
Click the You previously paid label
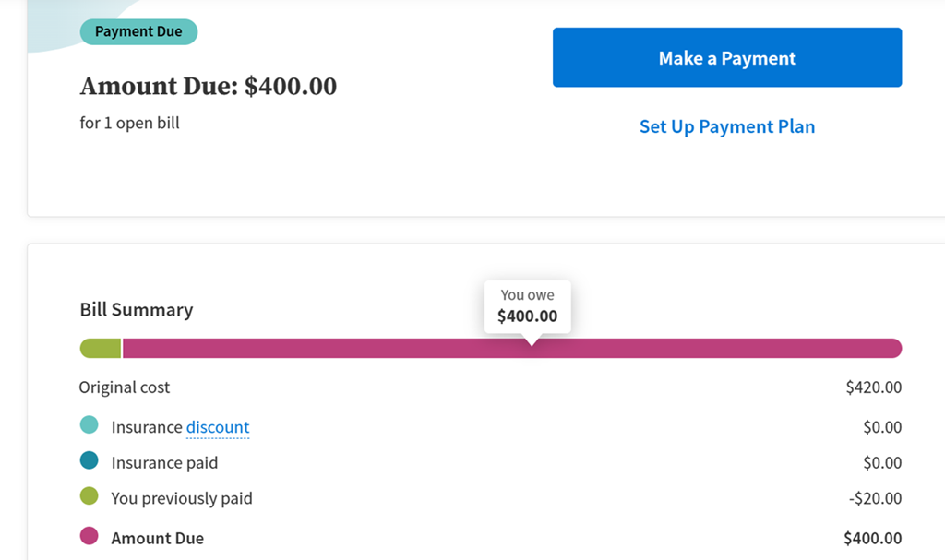tap(182, 498)
